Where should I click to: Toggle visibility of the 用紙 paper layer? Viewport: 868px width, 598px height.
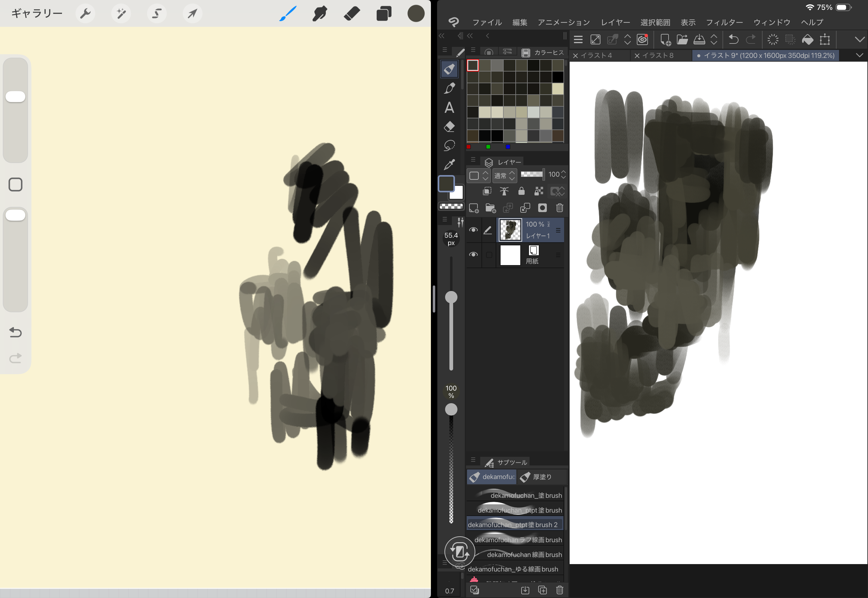click(x=473, y=255)
